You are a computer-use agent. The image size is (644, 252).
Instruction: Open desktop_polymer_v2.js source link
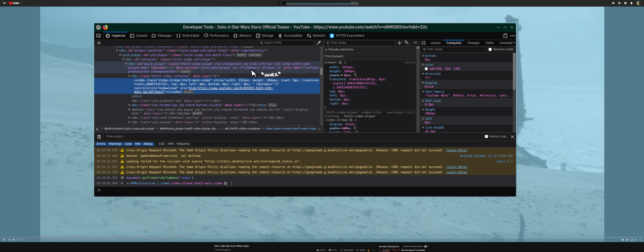(x=486, y=156)
